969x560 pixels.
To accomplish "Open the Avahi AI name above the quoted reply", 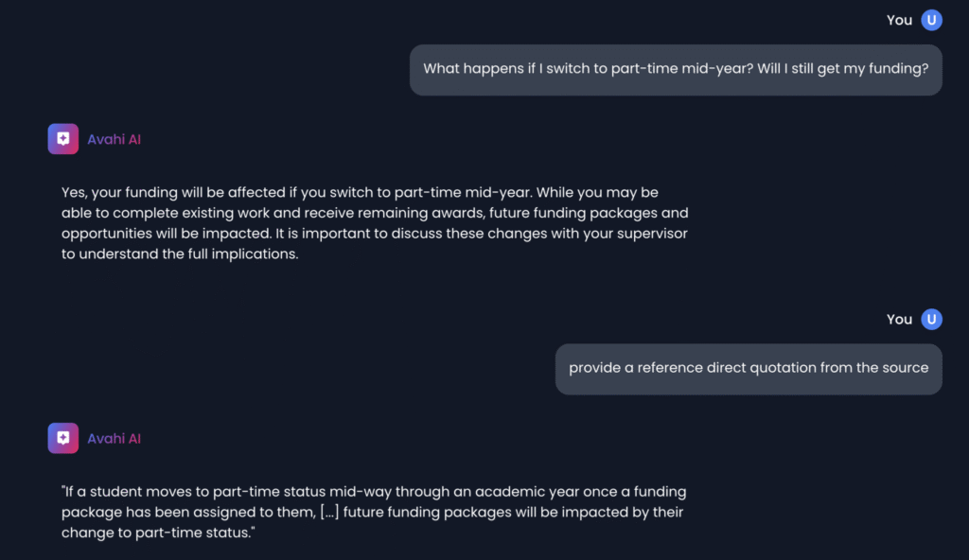I will [114, 438].
